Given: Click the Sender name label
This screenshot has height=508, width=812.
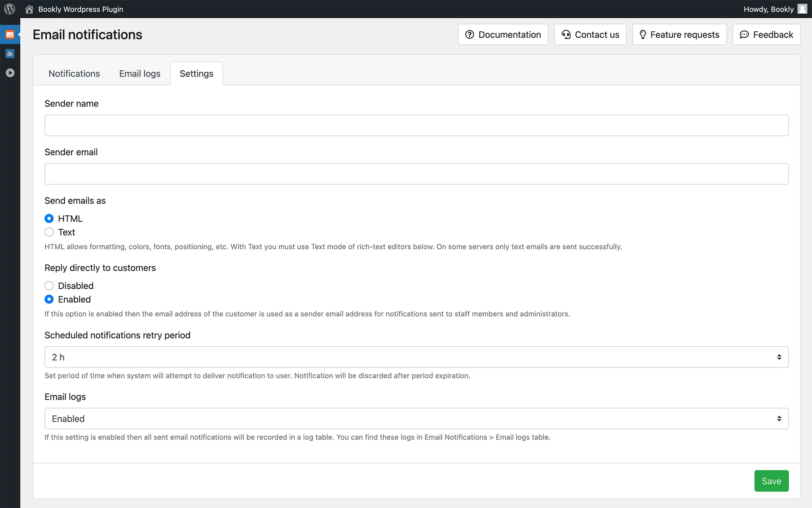Looking at the screenshot, I should (x=71, y=104).
